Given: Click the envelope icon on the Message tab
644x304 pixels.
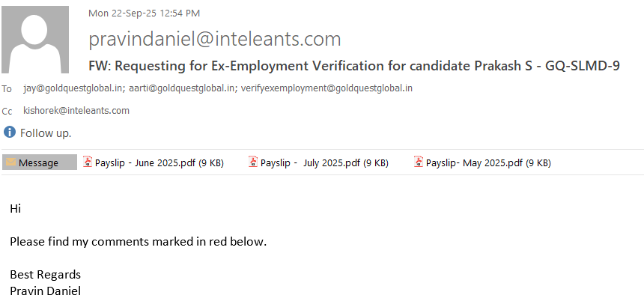Looking at the screenshot, I should pos(11,162).
